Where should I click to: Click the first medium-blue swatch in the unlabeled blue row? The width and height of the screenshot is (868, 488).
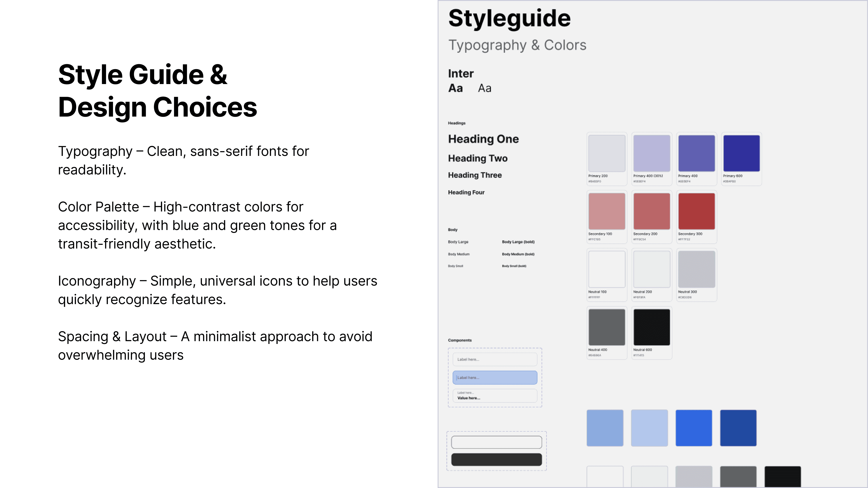[x=605, y=428]
